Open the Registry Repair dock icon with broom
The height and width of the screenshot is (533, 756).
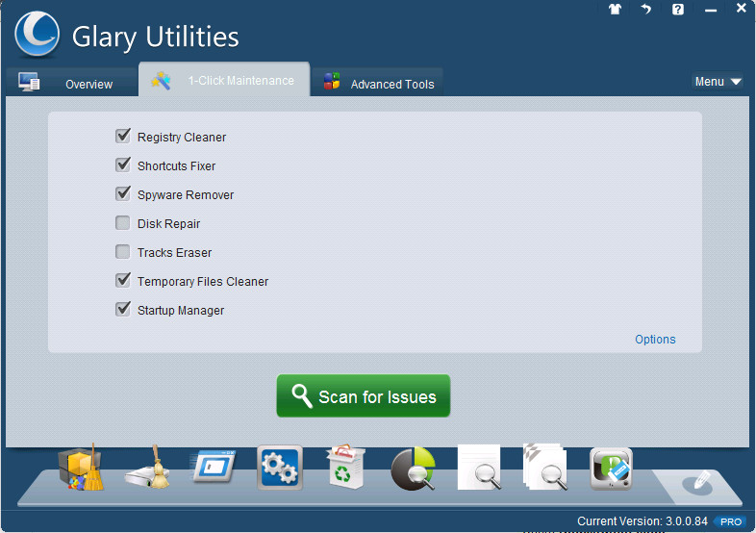[x=81, y=468]
